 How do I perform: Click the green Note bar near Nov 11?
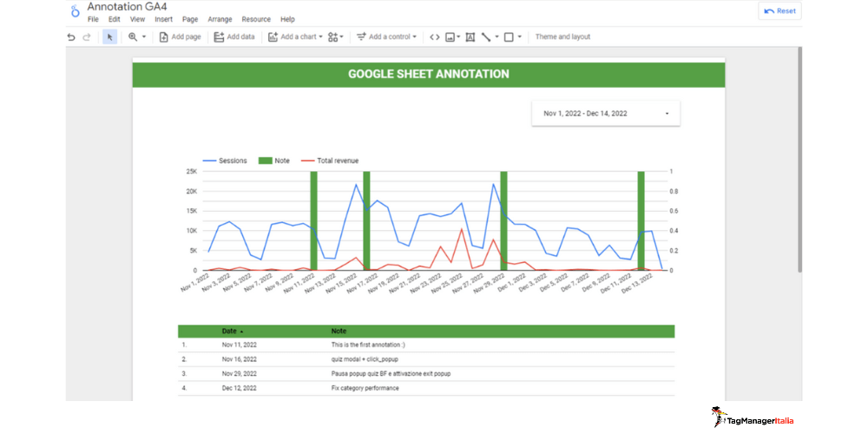click(314, 220)
